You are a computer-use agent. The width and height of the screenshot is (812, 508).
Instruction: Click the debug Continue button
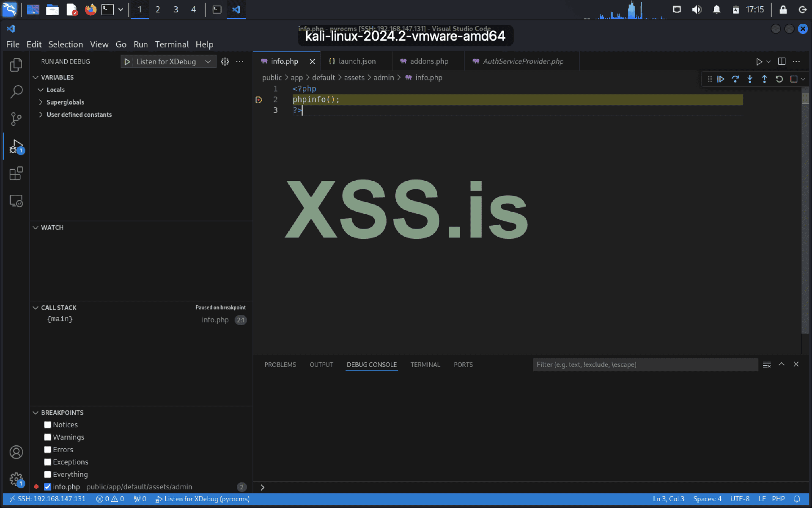721,79
